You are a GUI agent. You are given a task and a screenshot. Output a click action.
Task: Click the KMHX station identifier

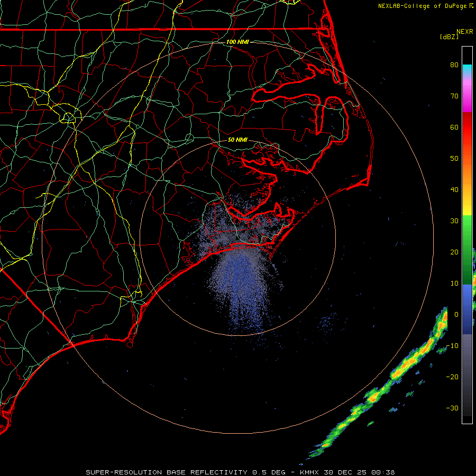tap(310, 472)
